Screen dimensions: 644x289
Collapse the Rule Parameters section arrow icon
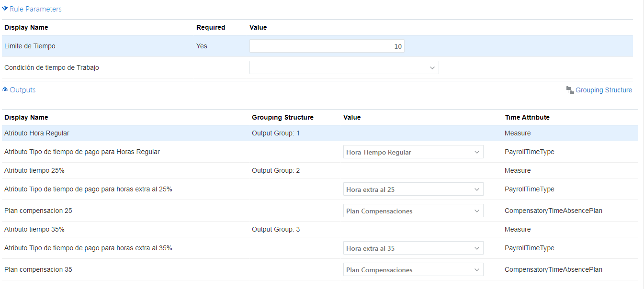[x=5, y=9]
